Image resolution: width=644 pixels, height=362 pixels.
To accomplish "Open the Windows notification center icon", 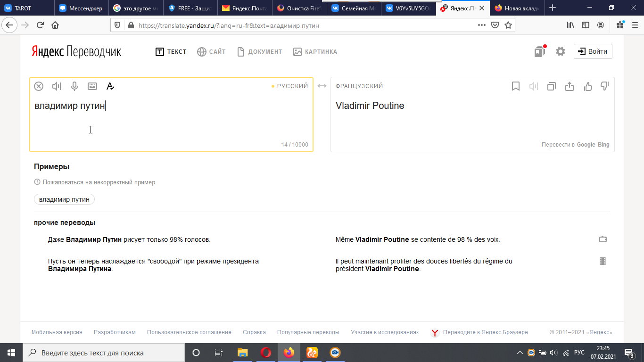I will [x=629, y=353].
